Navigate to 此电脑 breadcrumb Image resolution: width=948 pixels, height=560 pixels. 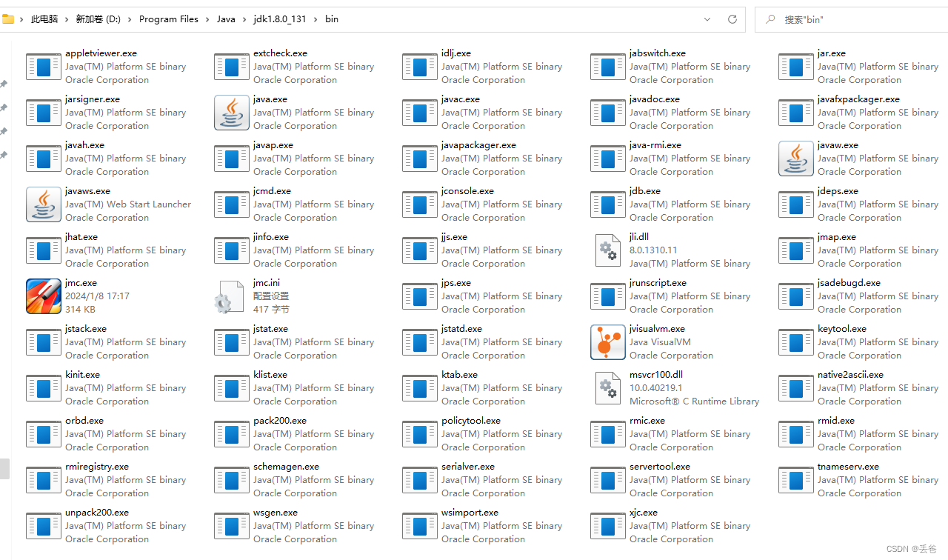tap(44, 19)
